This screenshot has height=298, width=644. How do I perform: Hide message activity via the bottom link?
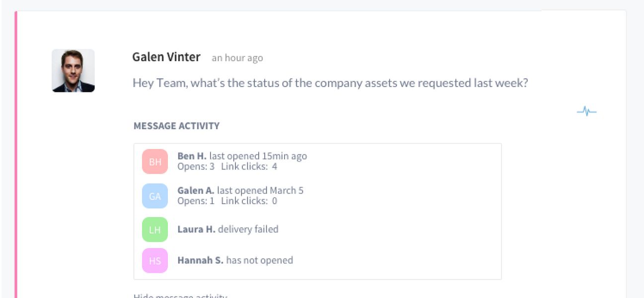tap(180, 296)
